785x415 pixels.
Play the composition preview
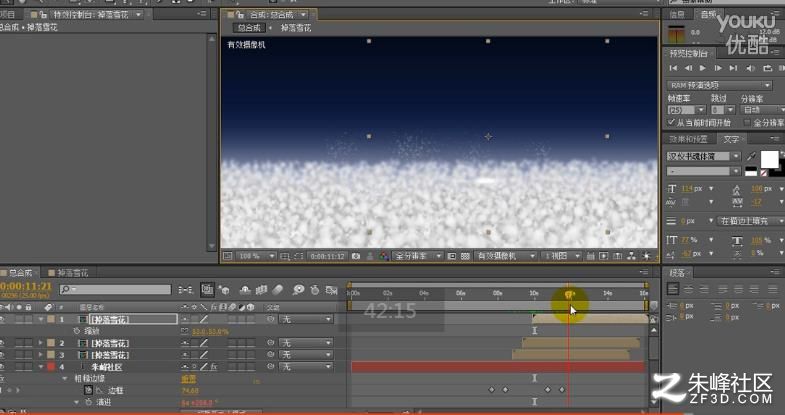click(703, 68)
